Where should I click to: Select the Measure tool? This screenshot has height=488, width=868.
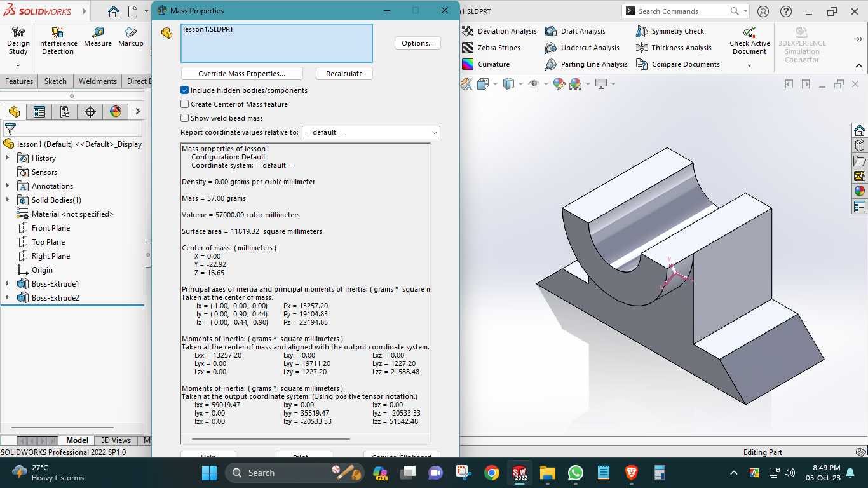pyautogui.click(x=97, y=37)
